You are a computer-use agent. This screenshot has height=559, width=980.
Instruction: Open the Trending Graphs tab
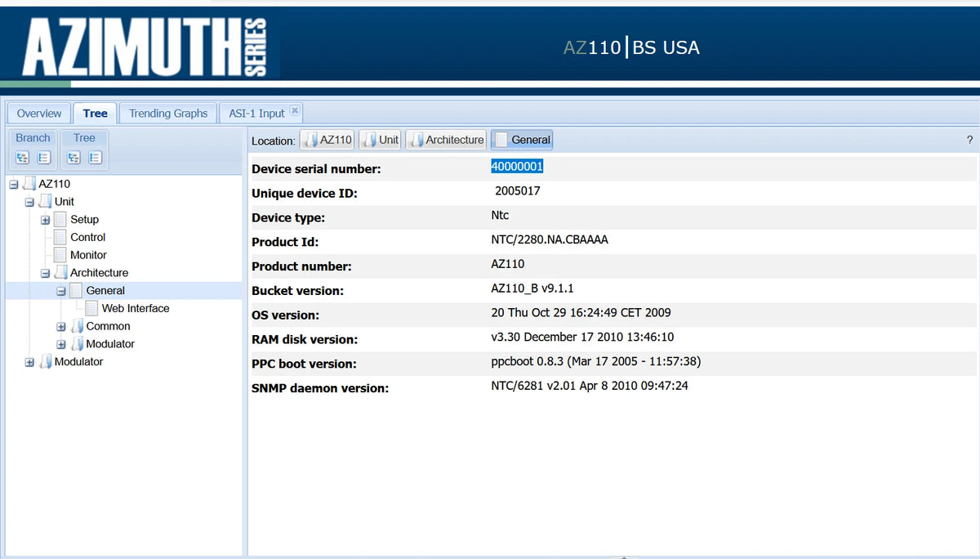pyautogui.click(x=168, y=114)
